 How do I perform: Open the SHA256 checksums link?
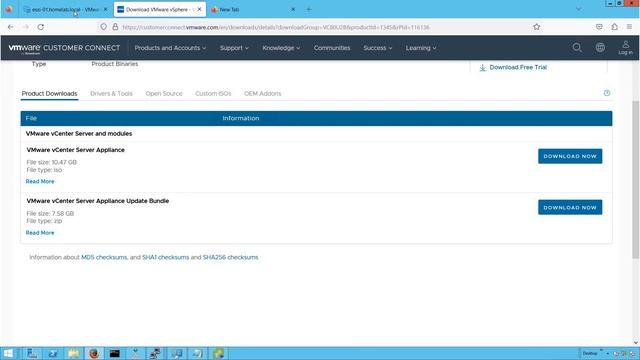231,257
